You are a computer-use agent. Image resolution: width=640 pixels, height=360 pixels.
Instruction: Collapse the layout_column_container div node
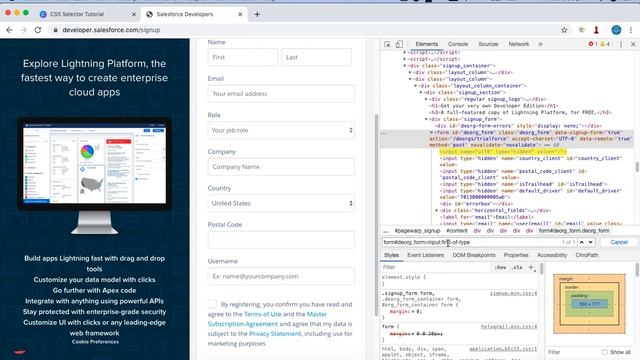point(416,86)
